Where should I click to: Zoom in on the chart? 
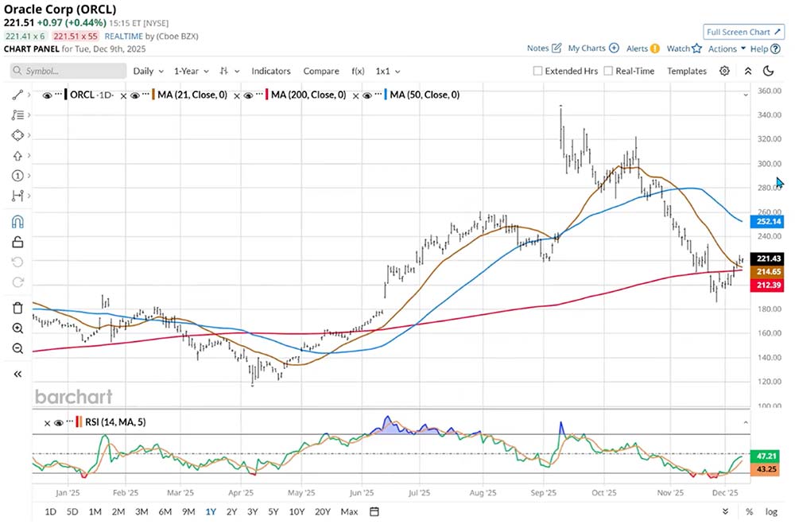tap(16, 328)
